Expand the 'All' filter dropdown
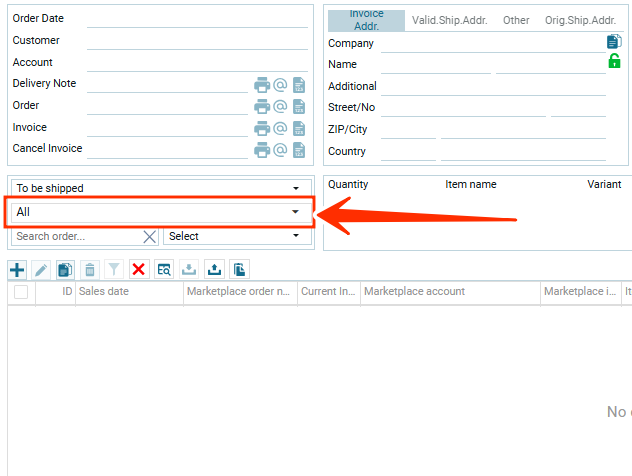The height and width of the screenshot is (476, 632). pos(158,212)
